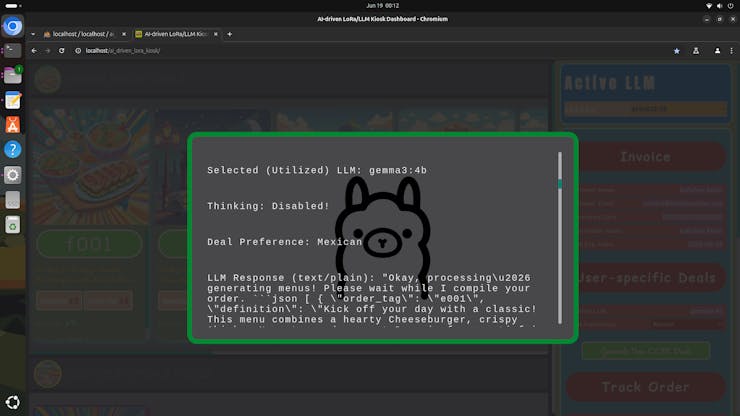The height and width of the screenshot is (416, 740).
Task: Click the 'Deal Preference: Mexican' text line
Action: 284,242
